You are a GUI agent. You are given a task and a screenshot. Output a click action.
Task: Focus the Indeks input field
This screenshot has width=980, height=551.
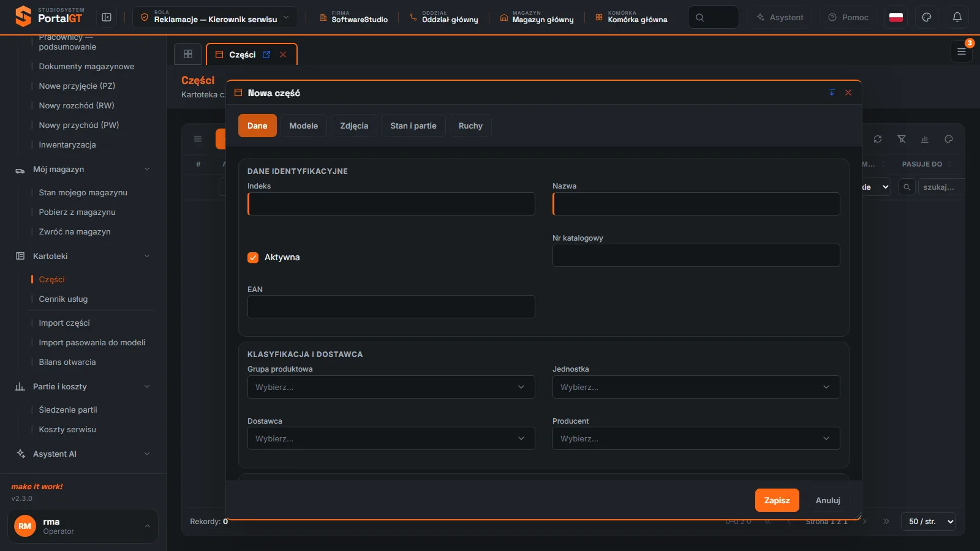click(391, 204)
